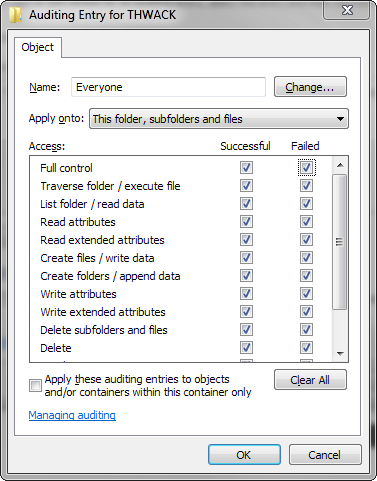Toggle Successful for Create folders / append data

[x=246, y=276]
